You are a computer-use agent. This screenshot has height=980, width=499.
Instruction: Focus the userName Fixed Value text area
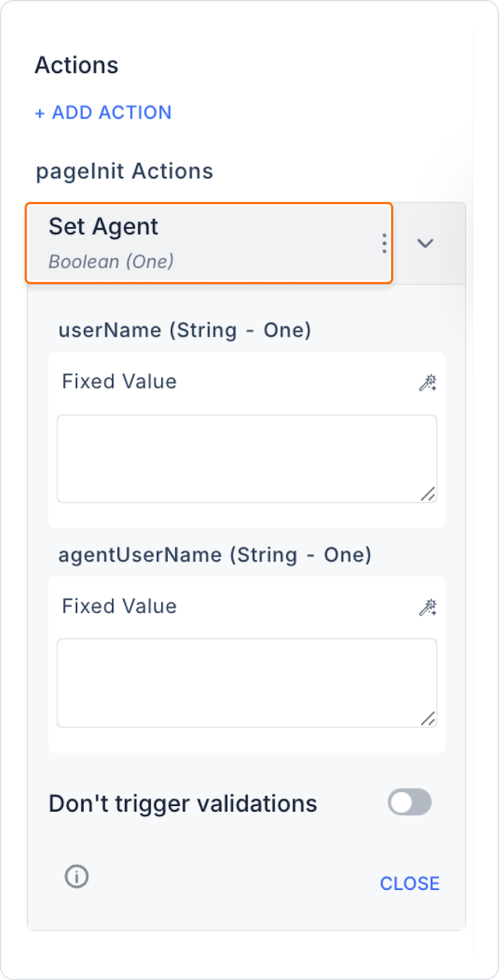(247, 459)
